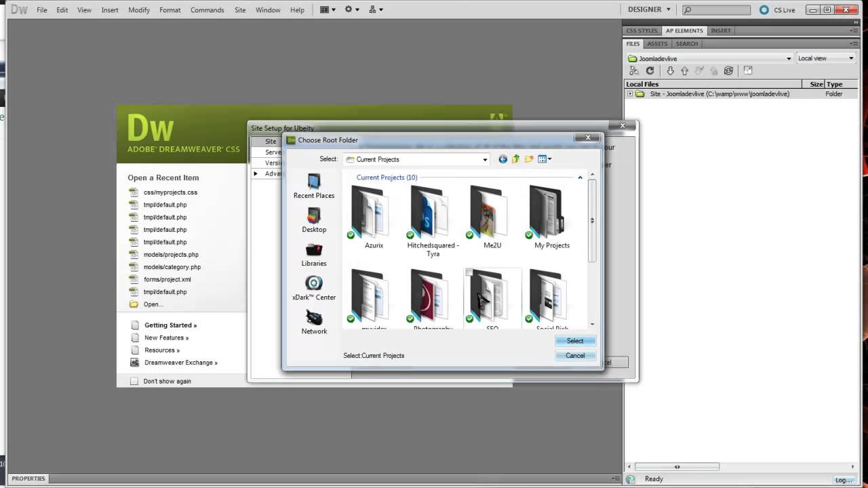The width and height of the screenshot is (868, 488).
Task: Select the Azurix folder
Action: [x=371, y=218]
